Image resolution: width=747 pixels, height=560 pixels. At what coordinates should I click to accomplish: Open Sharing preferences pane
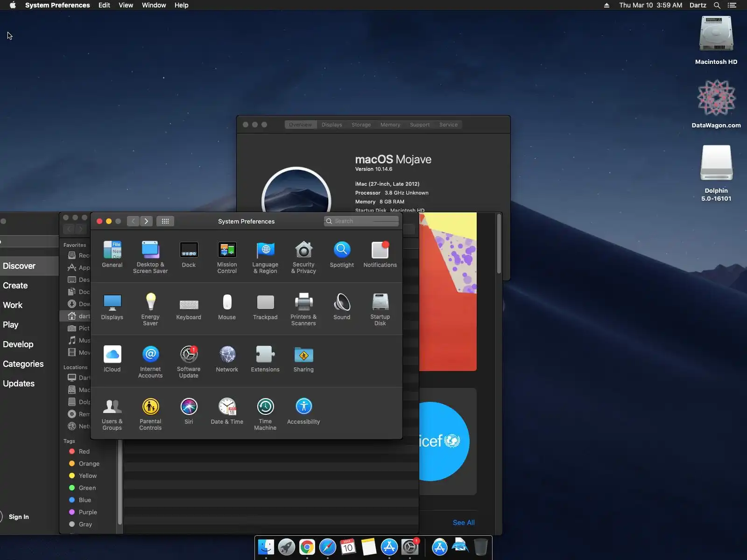(303, 359)
